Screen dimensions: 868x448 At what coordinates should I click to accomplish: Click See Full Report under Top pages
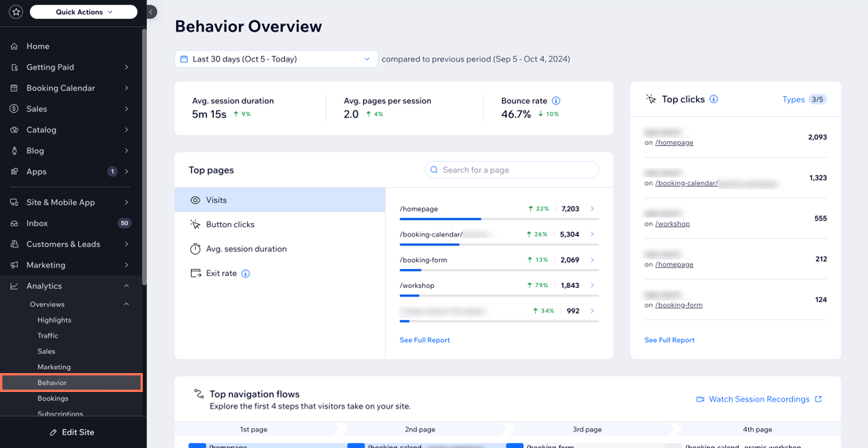click(x=425, y=340)
